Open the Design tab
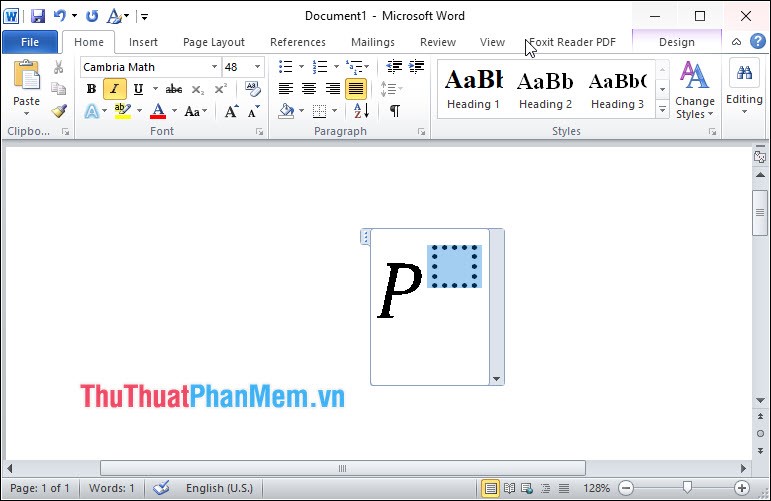 click(677, 42)
